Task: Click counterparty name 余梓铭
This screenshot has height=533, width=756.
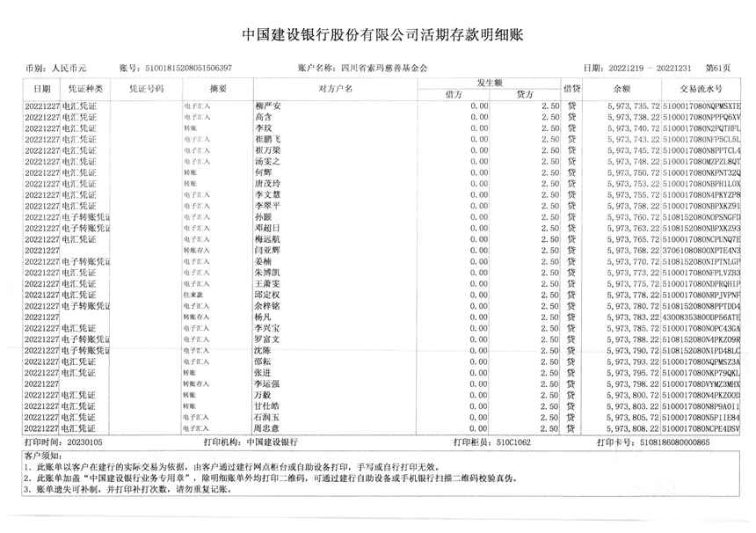Action: (x=267, y=306)
